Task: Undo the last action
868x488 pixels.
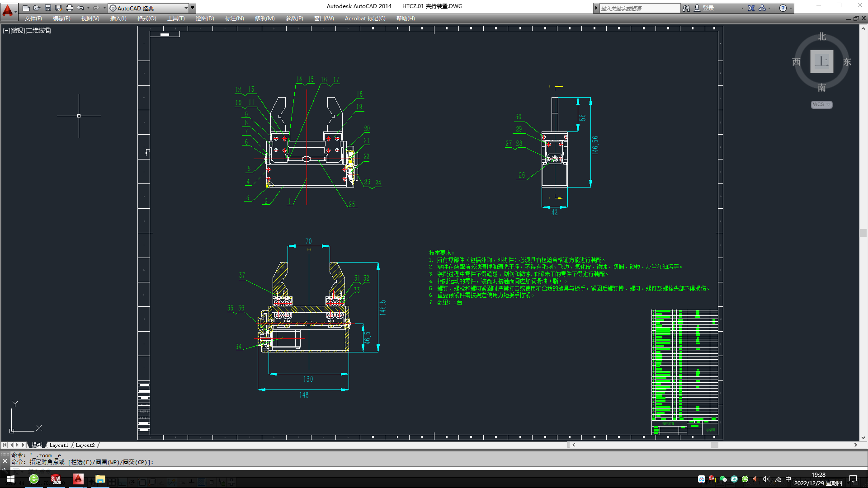Action: 80,8
